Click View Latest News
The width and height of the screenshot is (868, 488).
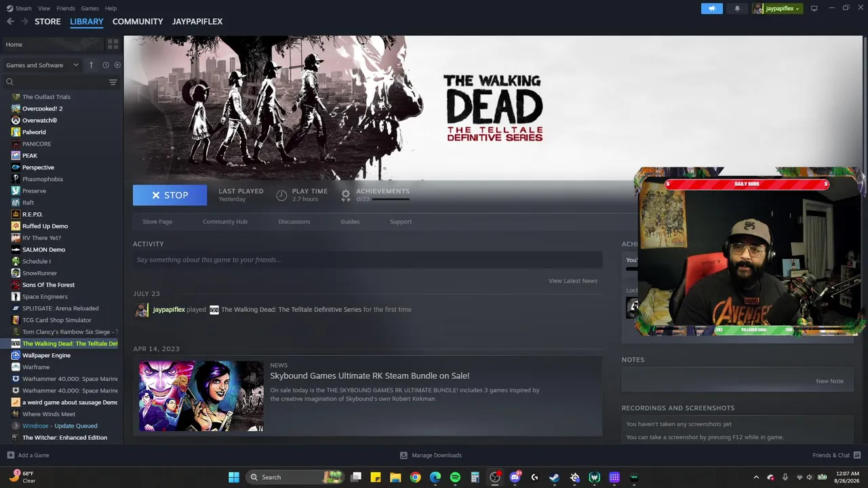tap(573, 281)
